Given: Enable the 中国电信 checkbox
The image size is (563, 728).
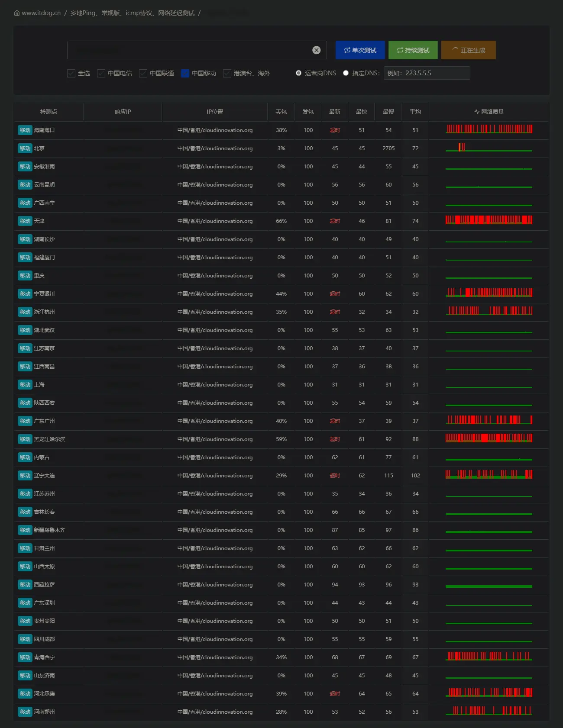Looking at the screenshot, I should 101,73.
